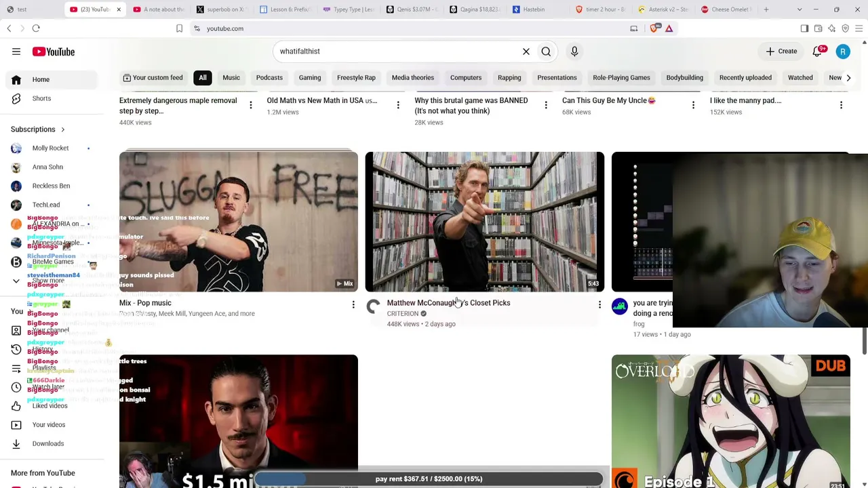
Task: Bookmark this page in the browser
Action: 179,28
